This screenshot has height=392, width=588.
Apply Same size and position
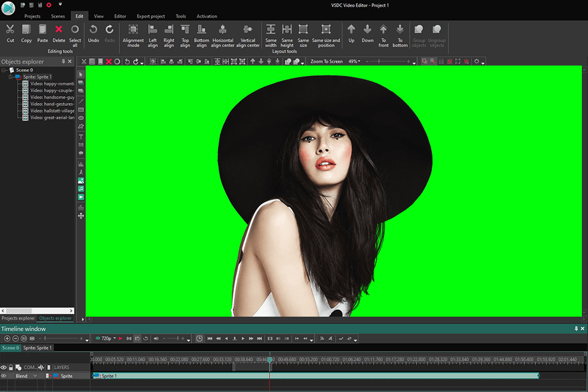pos(326,36)
